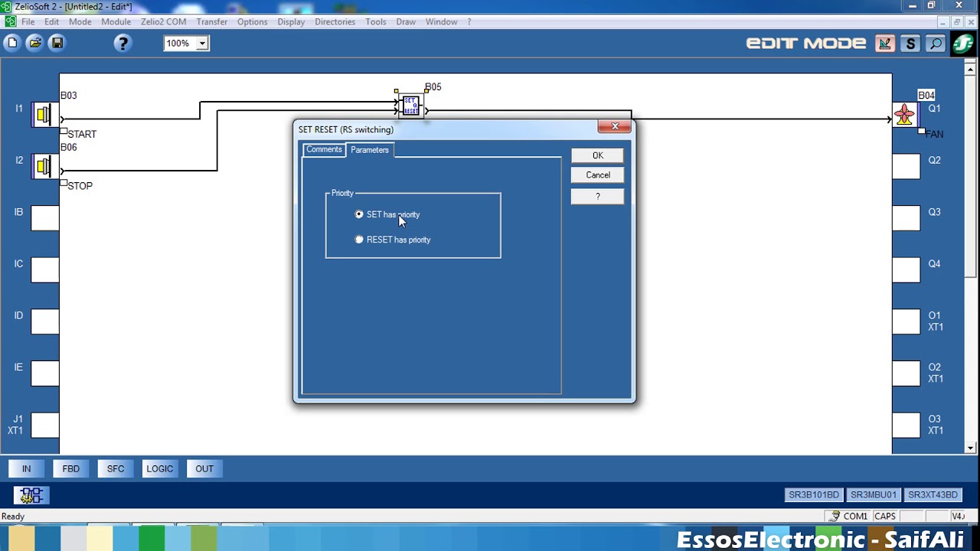Click the STOP comment label
This screenshot has width=980, height=551.
(x=80, y=186)
